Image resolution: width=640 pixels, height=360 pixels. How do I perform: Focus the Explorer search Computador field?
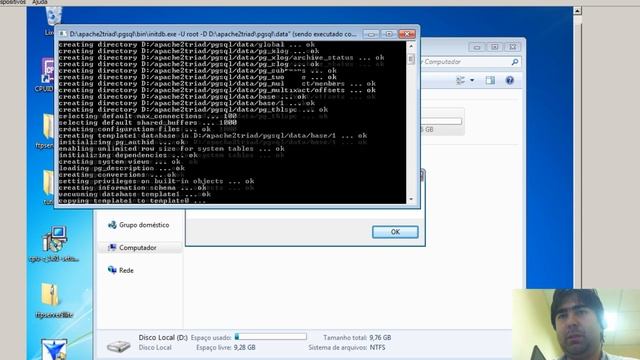click(x=469, y=62)
